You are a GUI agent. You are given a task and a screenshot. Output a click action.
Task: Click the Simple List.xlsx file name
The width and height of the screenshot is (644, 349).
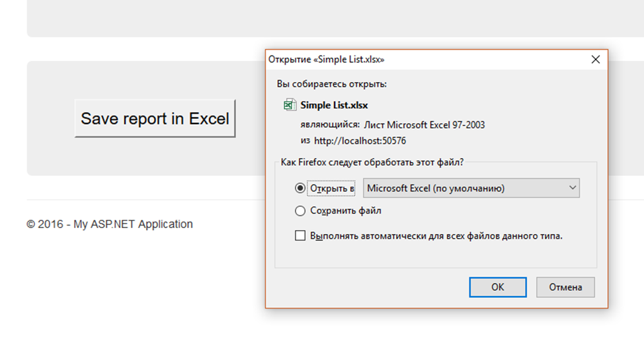(x=334, y=105)
